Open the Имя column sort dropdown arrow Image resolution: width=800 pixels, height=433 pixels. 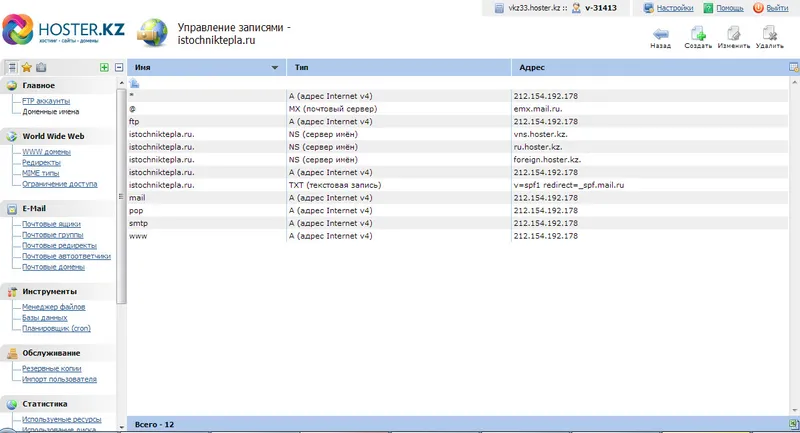pyautogui.click(x=274, y=67)
